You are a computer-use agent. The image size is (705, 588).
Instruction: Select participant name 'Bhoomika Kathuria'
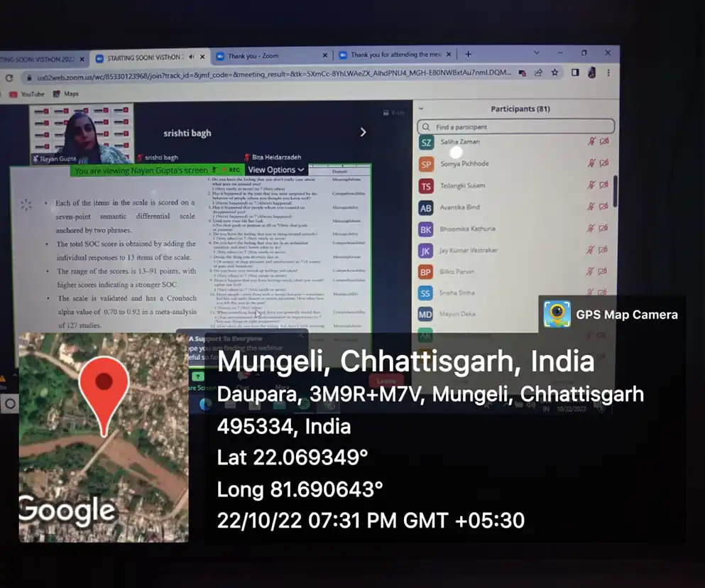tap(467, 229)
